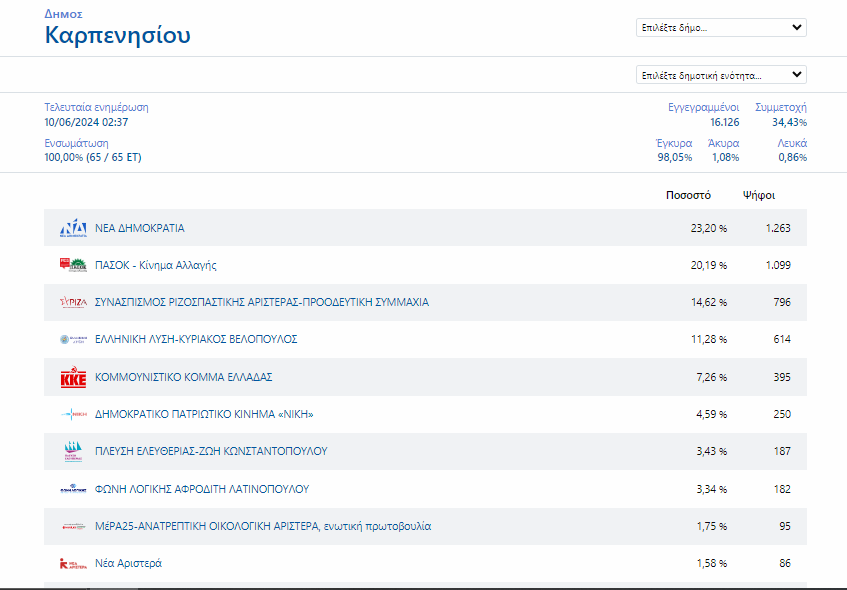Click the 'Ποσοστό' column header
This screenshot has height=590, width=847.
click(x=688, y=196)
